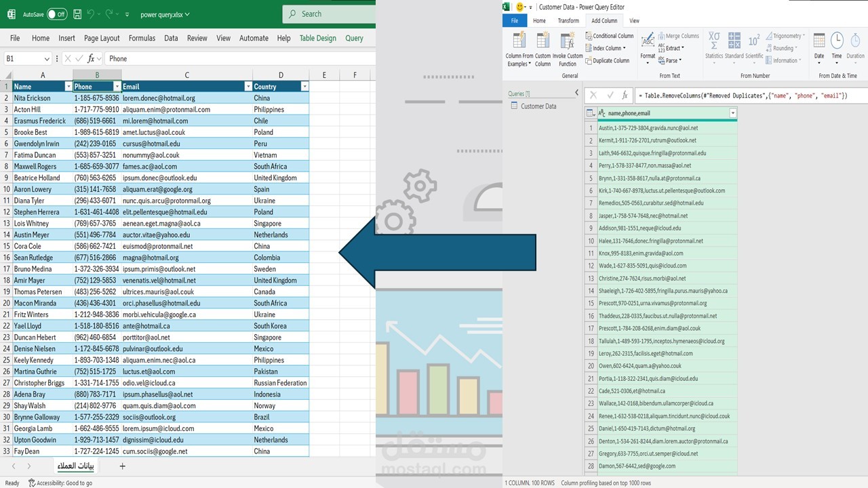Select cell containing Nita Erickson
This screenshot has height=488, width=868.
pyautogui.click(x=43, y=98)
